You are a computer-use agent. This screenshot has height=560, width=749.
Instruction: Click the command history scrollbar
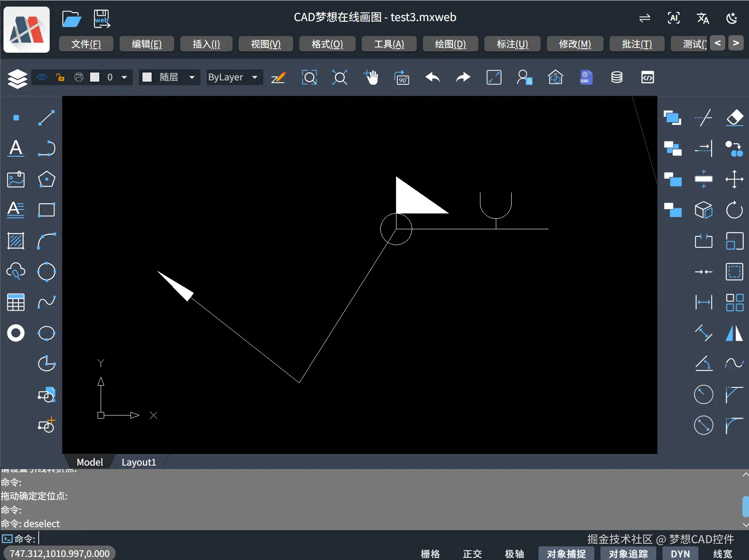pyautogui.click(x=745, y=506)
